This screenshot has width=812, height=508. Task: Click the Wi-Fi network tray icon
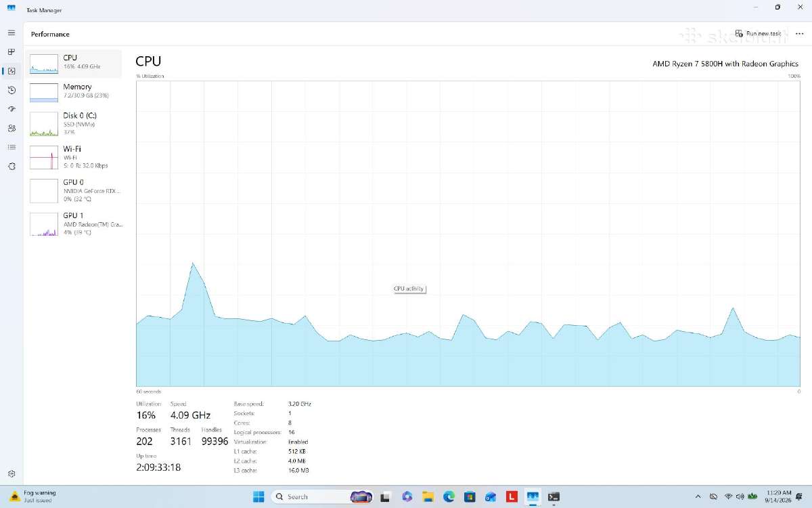728,496
